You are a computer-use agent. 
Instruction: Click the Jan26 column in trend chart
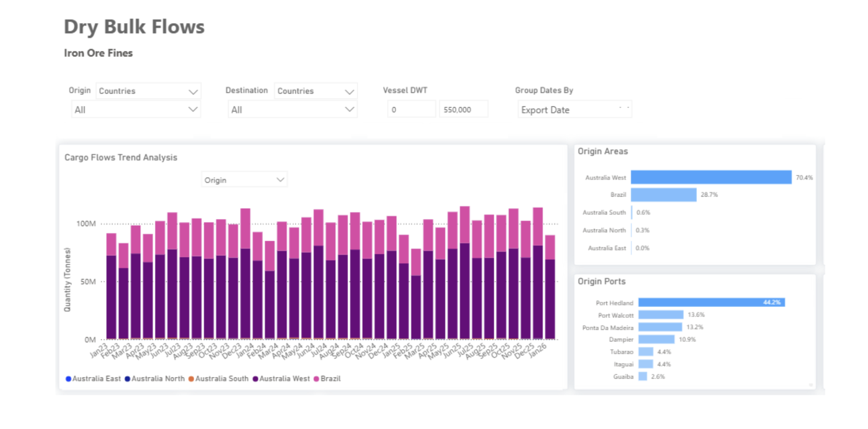coord(550,288)
